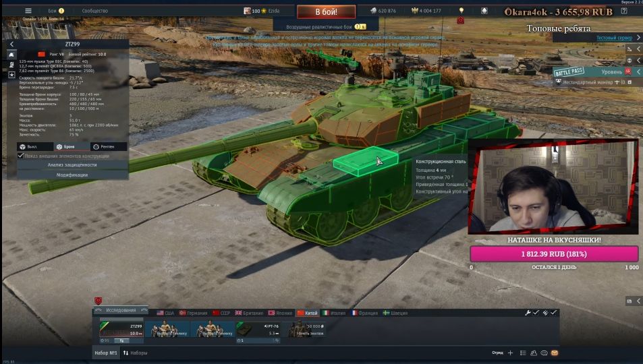The height and width of the screenshot is (364, 643).
Task: Click the Battle Pass level badge
Action: tap(628, 71)
